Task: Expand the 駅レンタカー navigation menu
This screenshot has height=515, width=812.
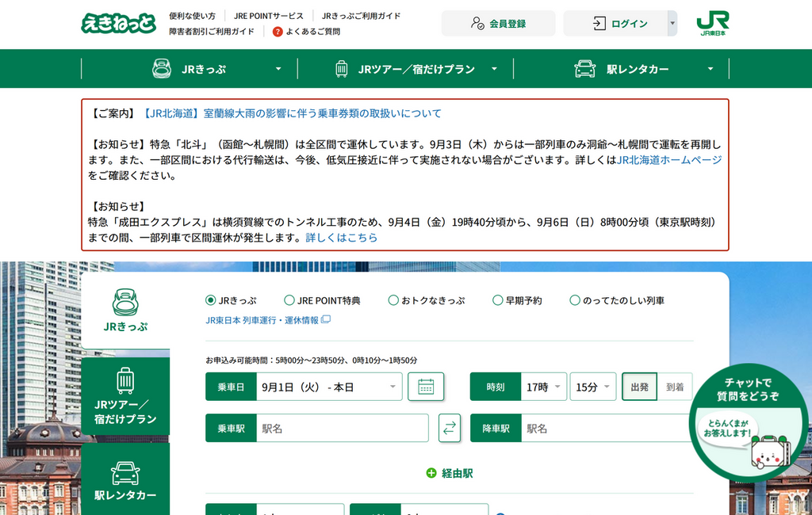Action: tap(710, 69)
